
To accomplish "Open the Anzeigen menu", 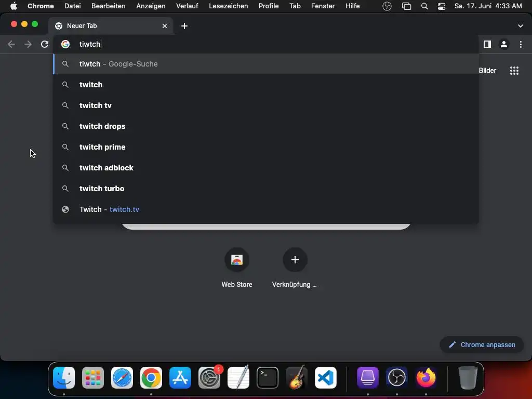I will (151, 6).
